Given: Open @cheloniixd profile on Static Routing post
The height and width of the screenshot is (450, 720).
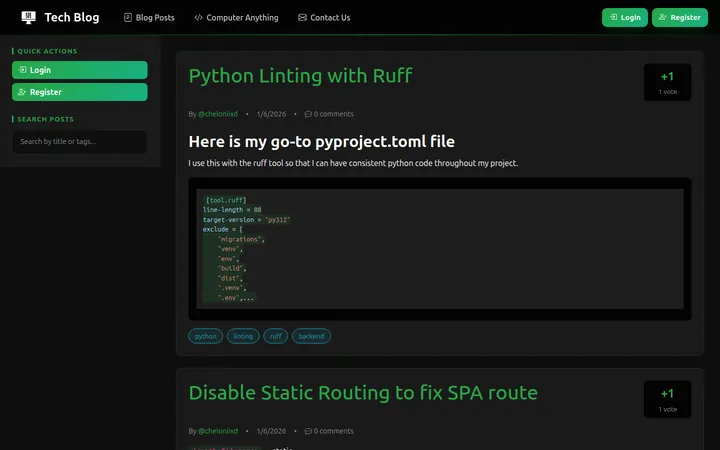Looking at the screenshot, I should point(218,431).
